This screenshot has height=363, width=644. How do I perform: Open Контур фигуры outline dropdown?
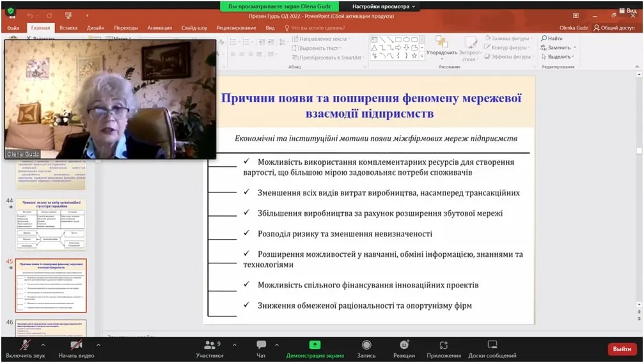(x=507, y=48)
